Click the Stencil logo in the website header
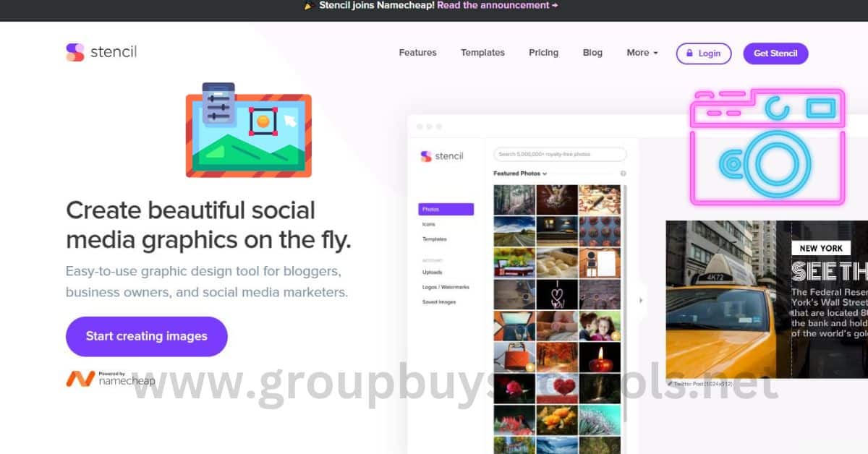Viewport: 868px width, 454px height. tap(101, 52)
